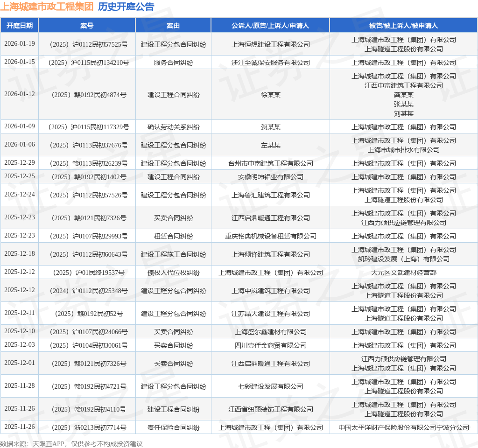The height and width of the screenshot is (448, 478).
Task: Click defendant 刘某某
Action: pyautogui.click(x=404, y=114)
